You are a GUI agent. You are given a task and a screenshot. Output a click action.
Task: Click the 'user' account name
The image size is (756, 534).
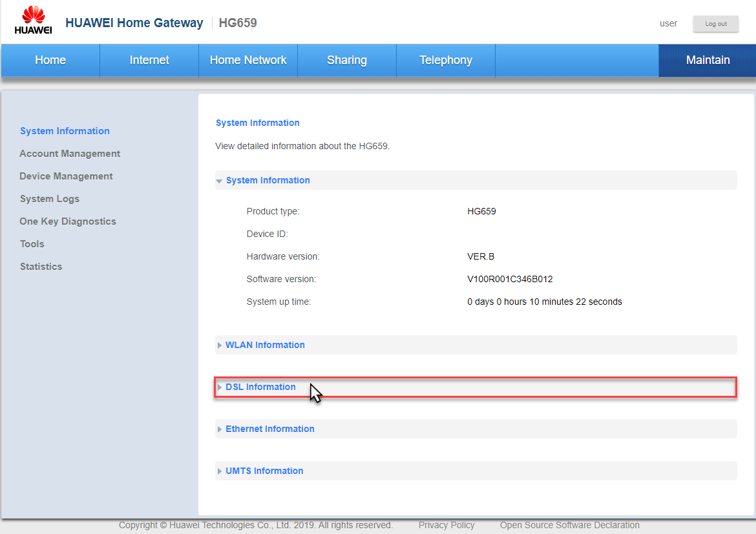pos(668,24)
